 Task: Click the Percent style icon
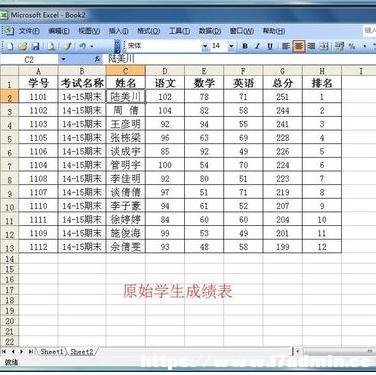click(x=352, y=46)
